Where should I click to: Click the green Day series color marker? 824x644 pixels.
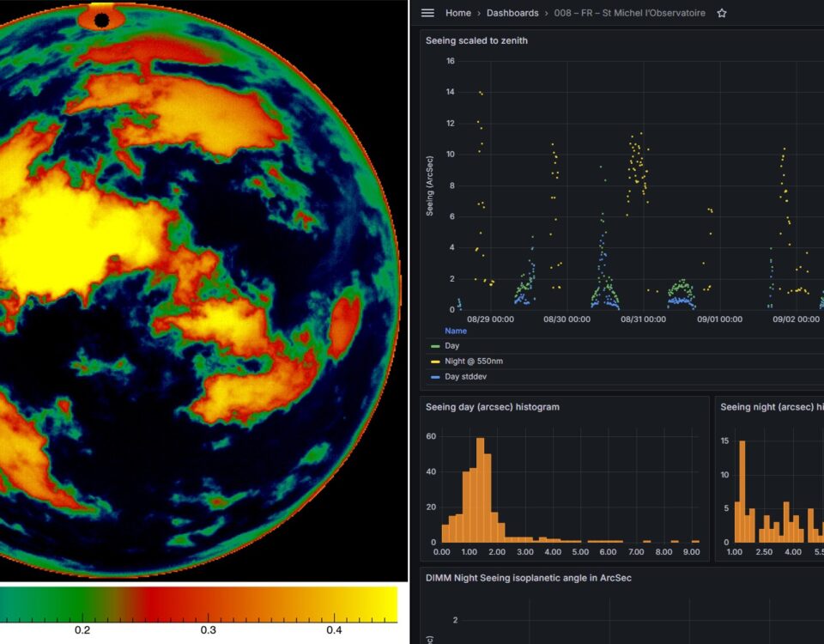click(434, 345)
